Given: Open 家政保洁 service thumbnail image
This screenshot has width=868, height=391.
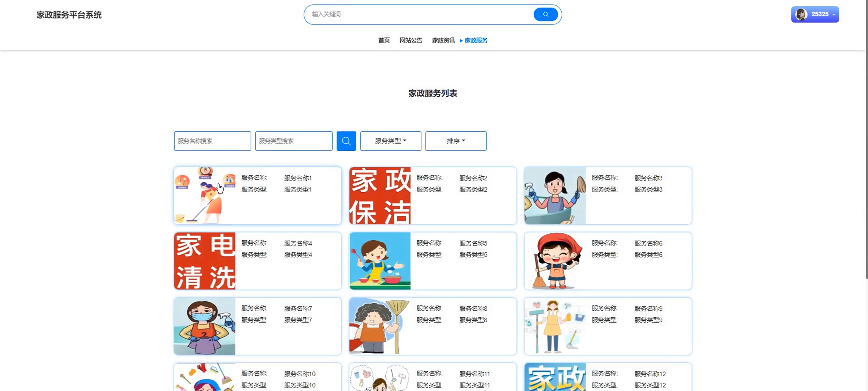Looking at the screenshot, I should point(380,196).
